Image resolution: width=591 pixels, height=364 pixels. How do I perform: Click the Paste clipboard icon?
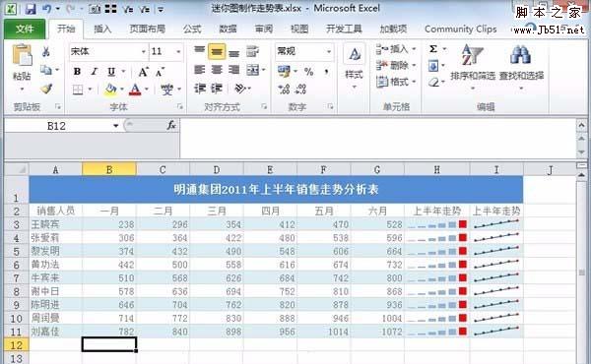coord(22,55)
